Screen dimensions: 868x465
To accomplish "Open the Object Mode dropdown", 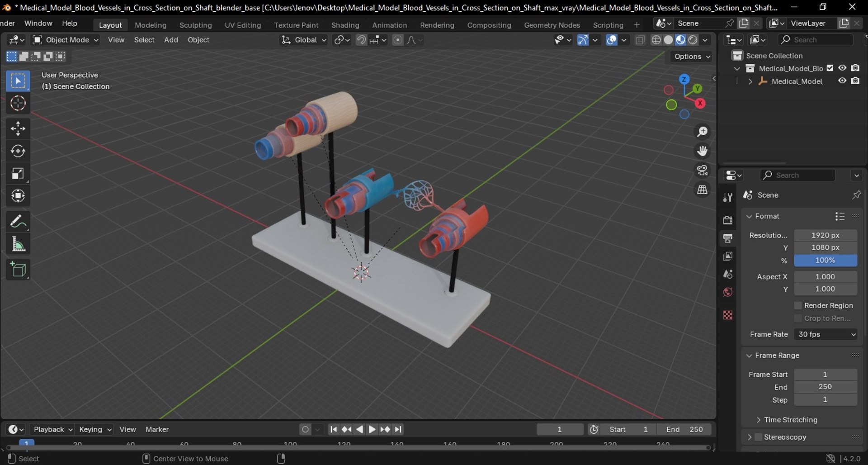I will click(x=66, y=40).
